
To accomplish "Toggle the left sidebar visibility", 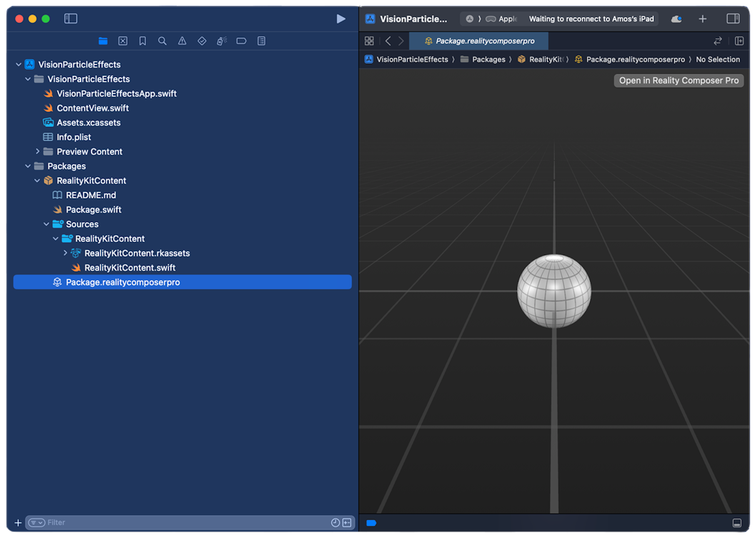I will [x=70, y=18].
